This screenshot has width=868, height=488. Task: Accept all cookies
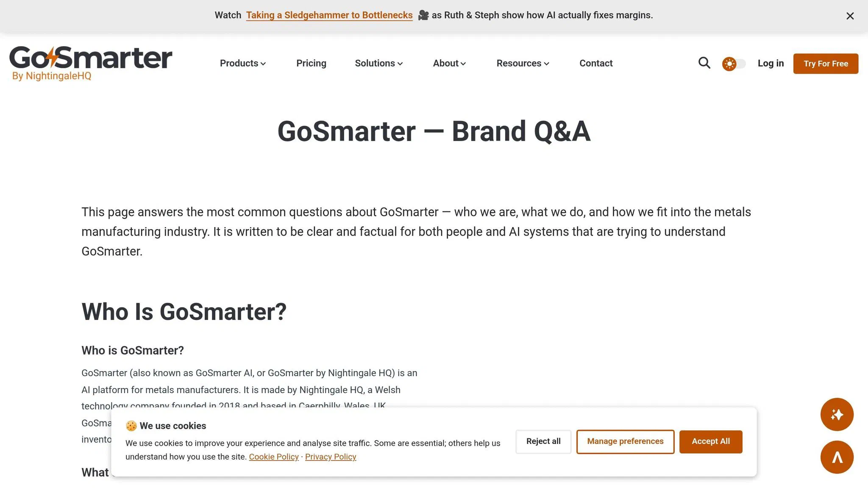pyautogui.click(x=710, y=441)
